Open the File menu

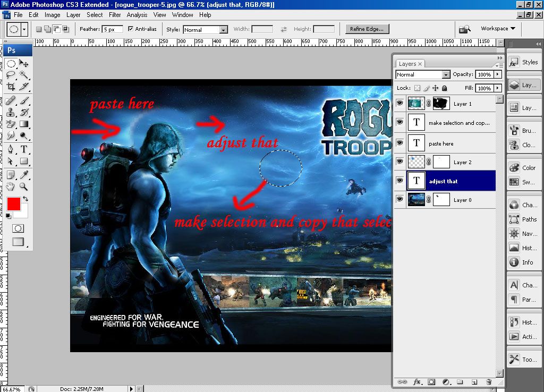18,15
